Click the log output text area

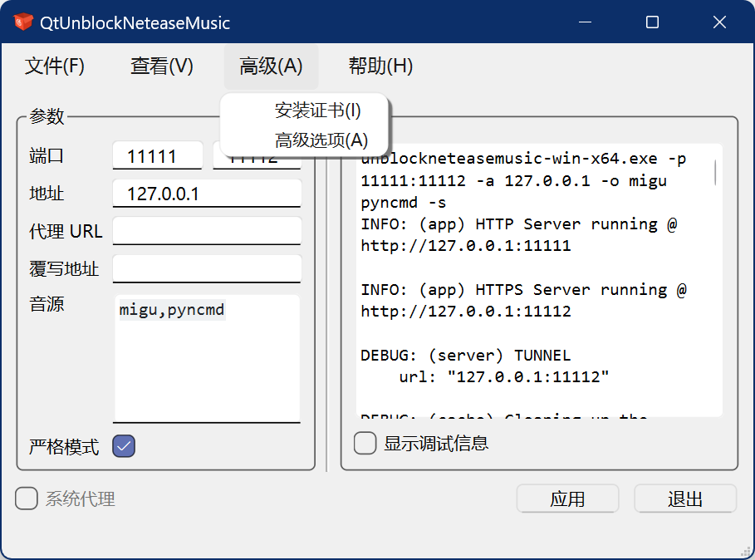pyautogui.click(x=532, y=332)
